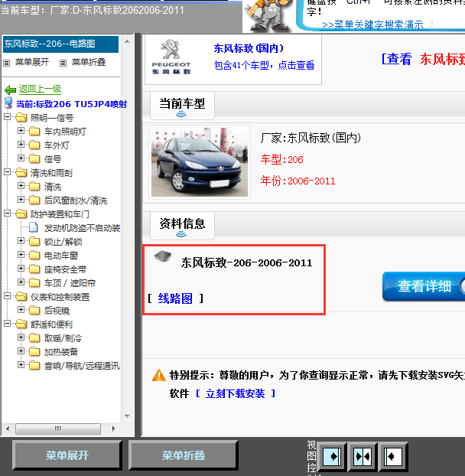This screenshot has height=476, width=465.
Task: Open the 当前车型 tab
Action: 182,106
